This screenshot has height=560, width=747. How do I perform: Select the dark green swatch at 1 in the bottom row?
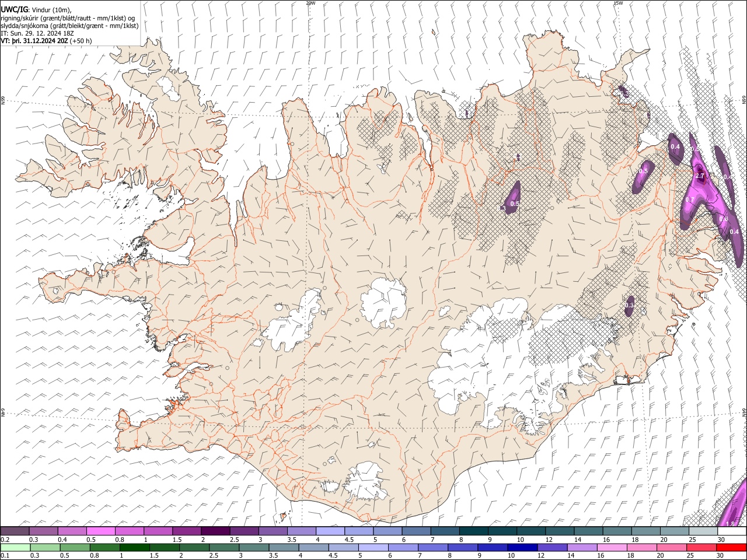134,547
